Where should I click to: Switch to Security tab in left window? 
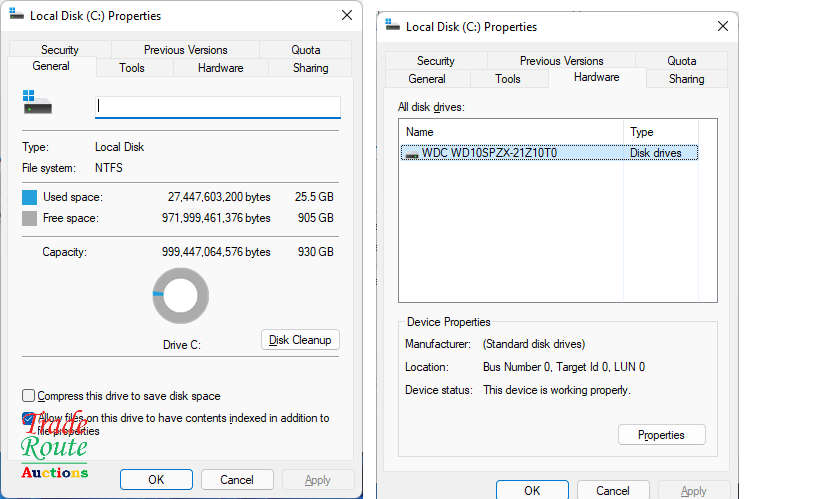(60, 50)
